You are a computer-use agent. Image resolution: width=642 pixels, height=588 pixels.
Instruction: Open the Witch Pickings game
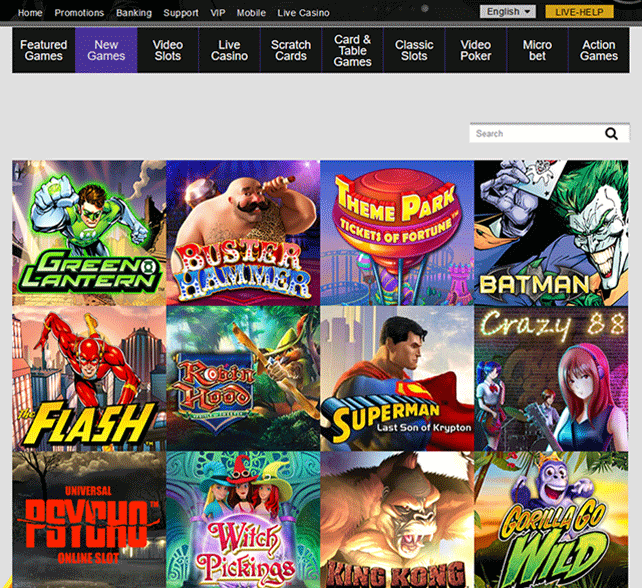coord(243,520)
